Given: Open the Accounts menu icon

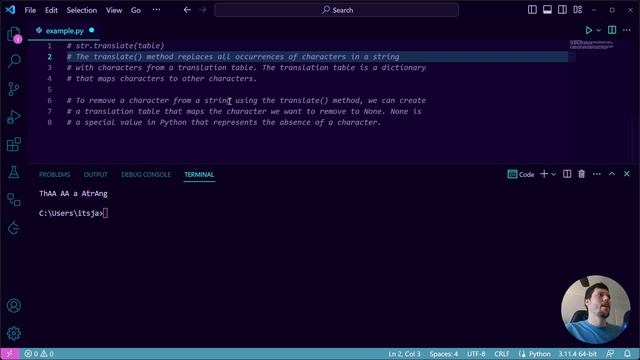Looking at the screenshot, I should coord(13,306).
